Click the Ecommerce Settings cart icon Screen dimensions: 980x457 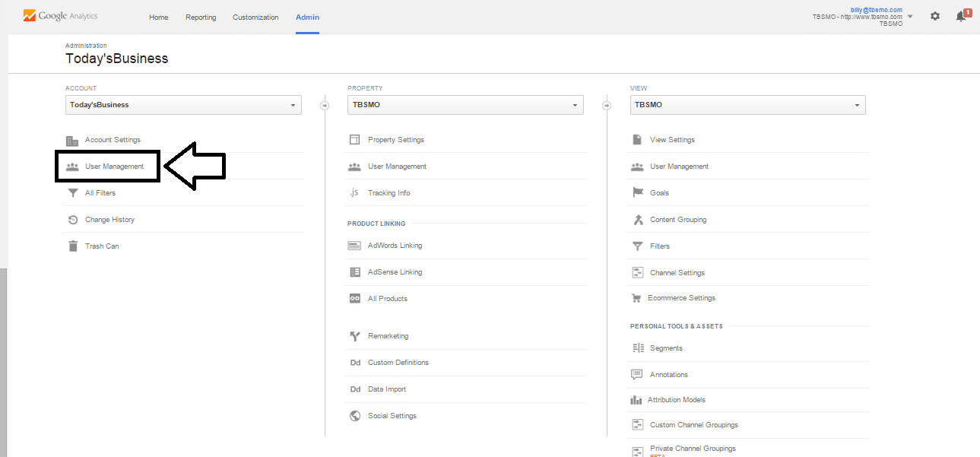click(636, 298)
